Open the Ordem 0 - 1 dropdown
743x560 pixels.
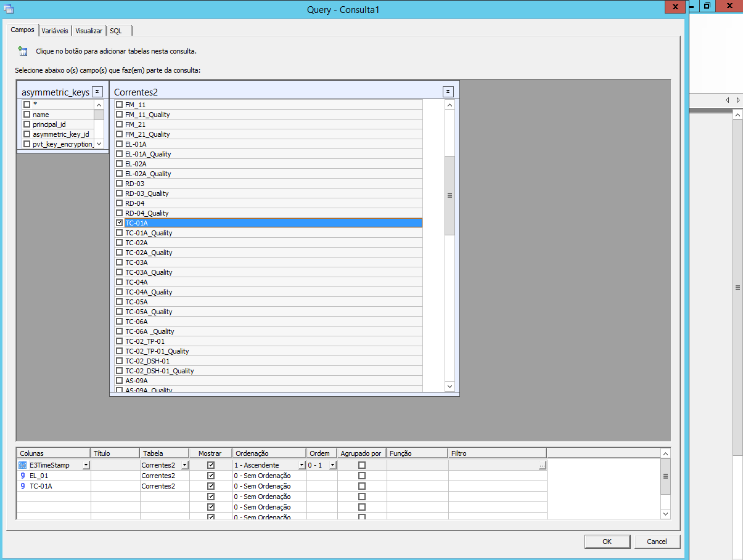tap(332, 465)
